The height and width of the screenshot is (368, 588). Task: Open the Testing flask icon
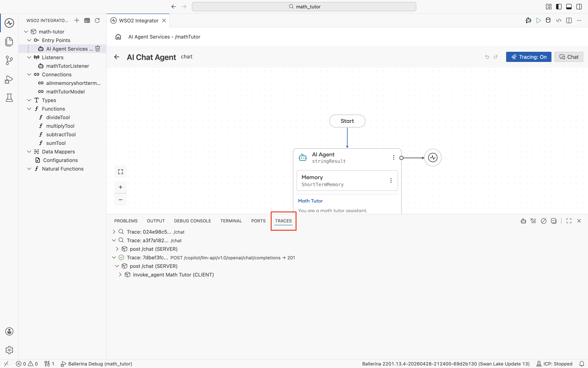pyautogui.click(x=9, y=98)
